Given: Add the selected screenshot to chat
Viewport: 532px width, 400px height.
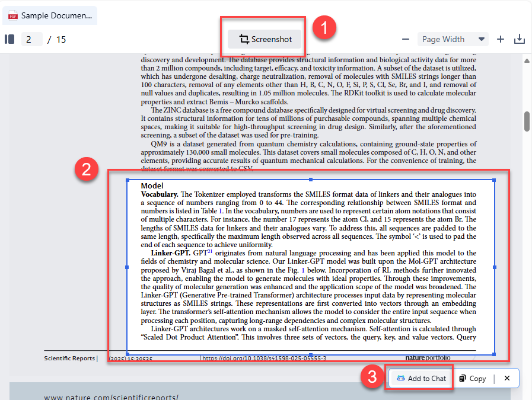Looking at the screenshot, I should [x=420, y=378].
